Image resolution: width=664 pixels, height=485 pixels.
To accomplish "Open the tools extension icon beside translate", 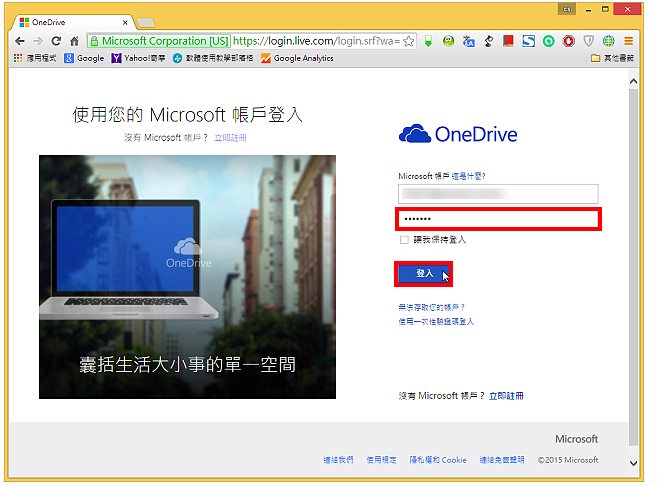I will pyautogui.click(x=488, y=41).
